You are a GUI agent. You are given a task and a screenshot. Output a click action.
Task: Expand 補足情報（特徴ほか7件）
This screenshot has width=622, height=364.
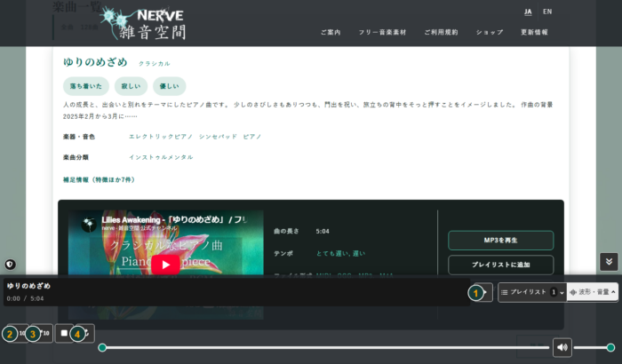coord(100,179)
